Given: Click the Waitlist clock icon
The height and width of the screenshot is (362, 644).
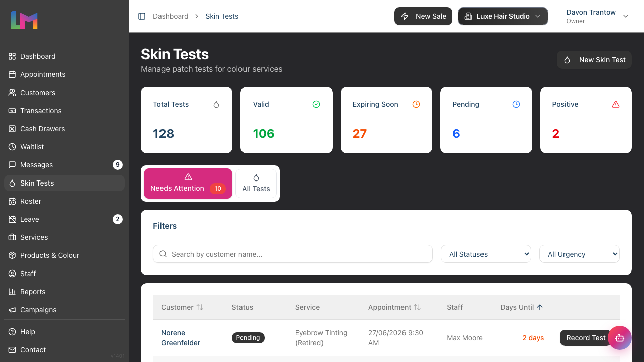Looking at the screenshot, I should tap(12, 147).
